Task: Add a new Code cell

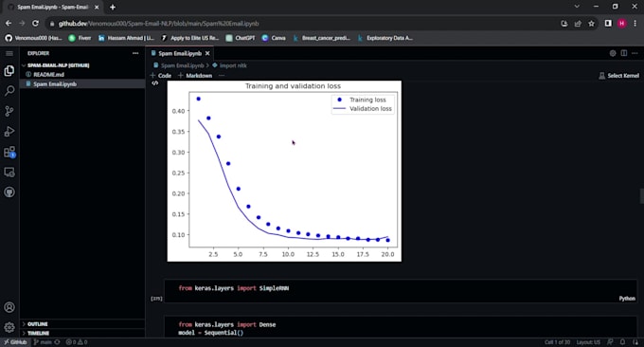Action: pos(161,76)
